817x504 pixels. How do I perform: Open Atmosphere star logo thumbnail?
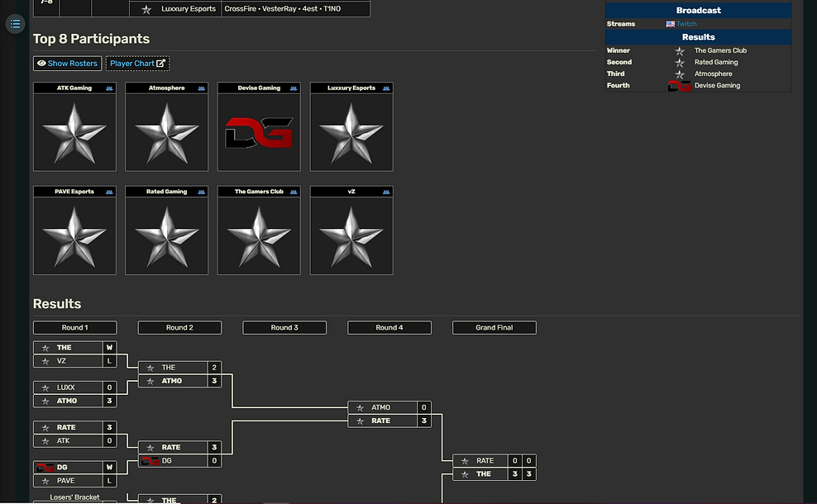pos(167,133)
